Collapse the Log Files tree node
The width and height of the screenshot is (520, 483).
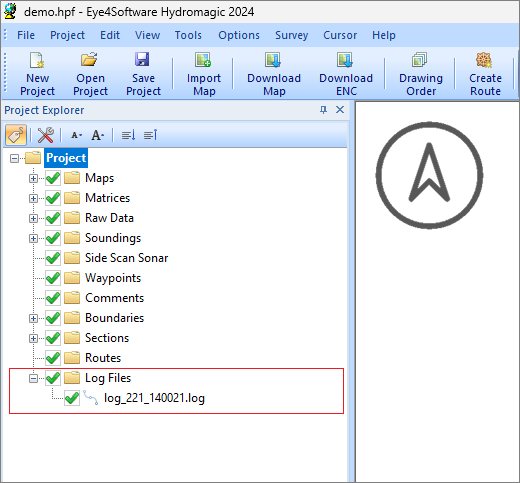(x=33, y=379)
